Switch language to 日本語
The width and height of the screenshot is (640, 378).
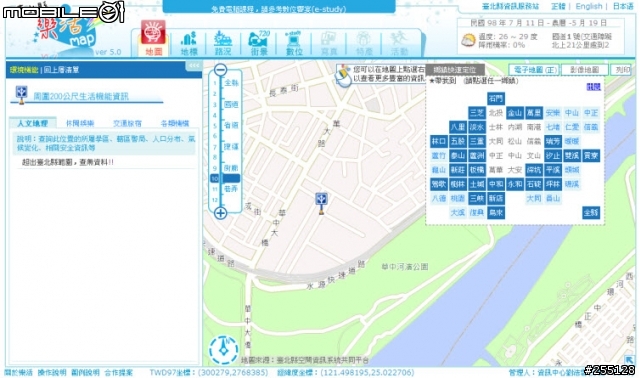(x=623, y=6)
